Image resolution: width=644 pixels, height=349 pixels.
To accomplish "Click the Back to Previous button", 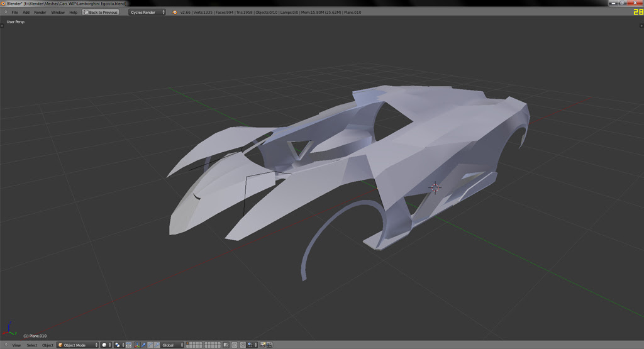I will click(101, 12).
